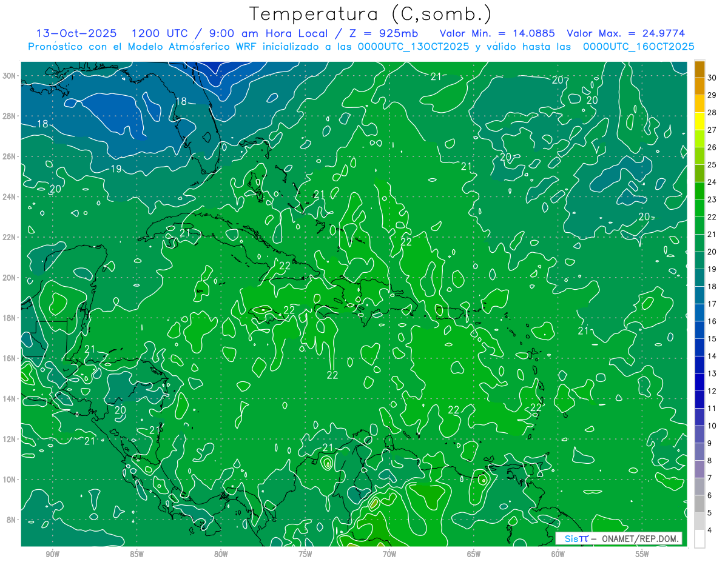Click the "18N" latitude axis label
Viewport: 728px width, 562px height.
pyautogui.click(x=9, y=318)
